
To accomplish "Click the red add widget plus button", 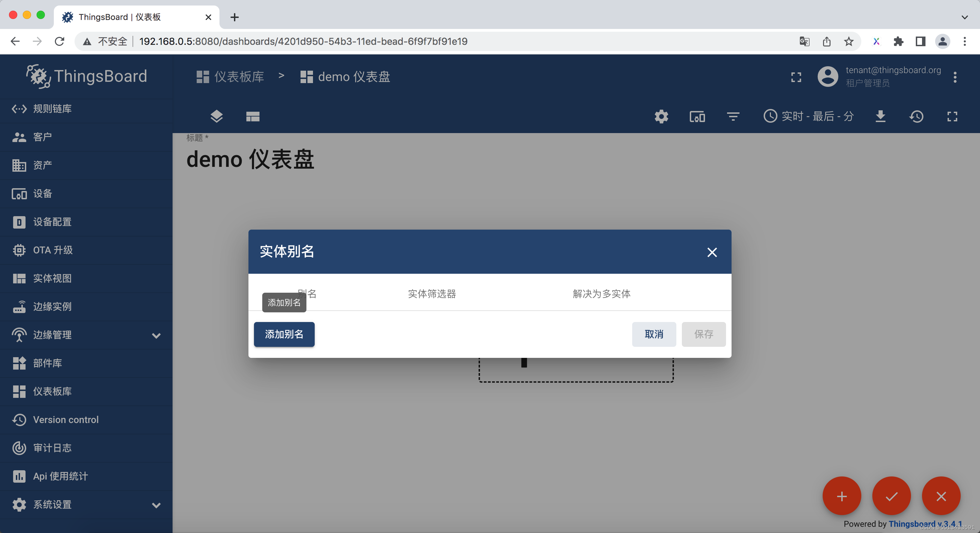I will pos(842,496).
